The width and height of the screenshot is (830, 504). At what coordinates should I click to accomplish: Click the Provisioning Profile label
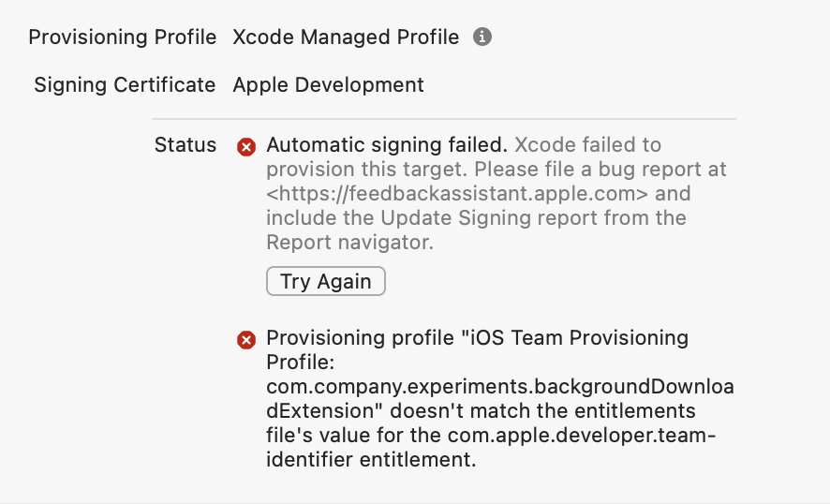pyautogui.click(x=123, y=37)
